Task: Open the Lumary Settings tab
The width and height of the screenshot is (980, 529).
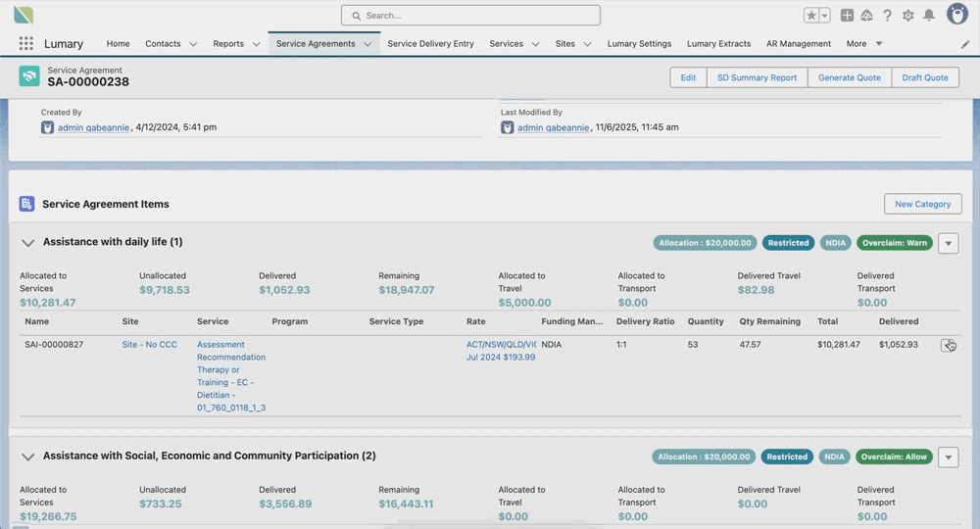Action: pos(639,44)
